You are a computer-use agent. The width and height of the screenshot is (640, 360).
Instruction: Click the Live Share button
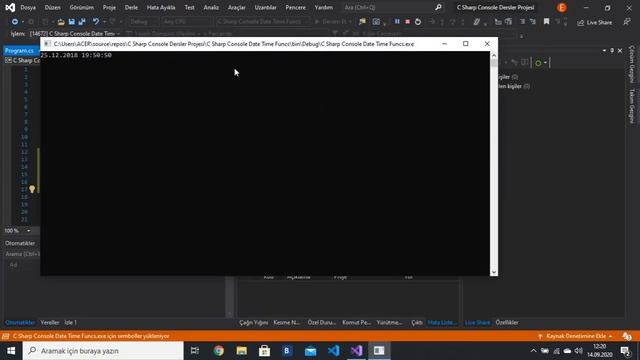pos(595,22)
